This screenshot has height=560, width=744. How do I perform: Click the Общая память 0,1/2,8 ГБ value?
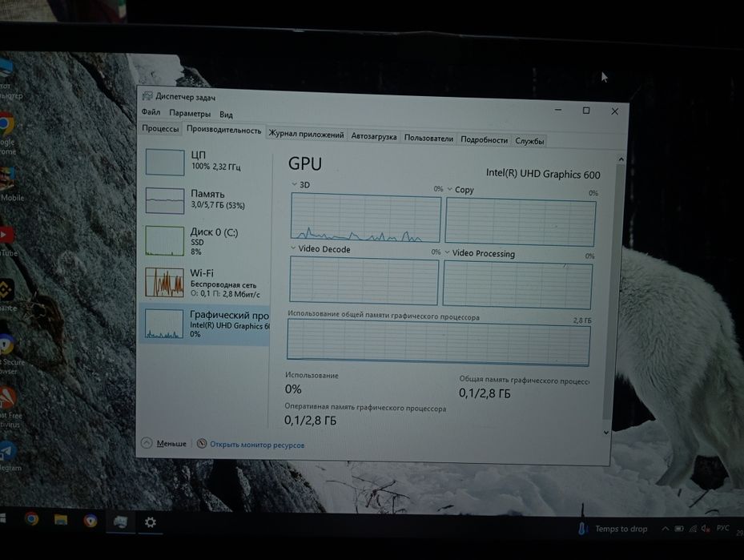pos(485,393)
